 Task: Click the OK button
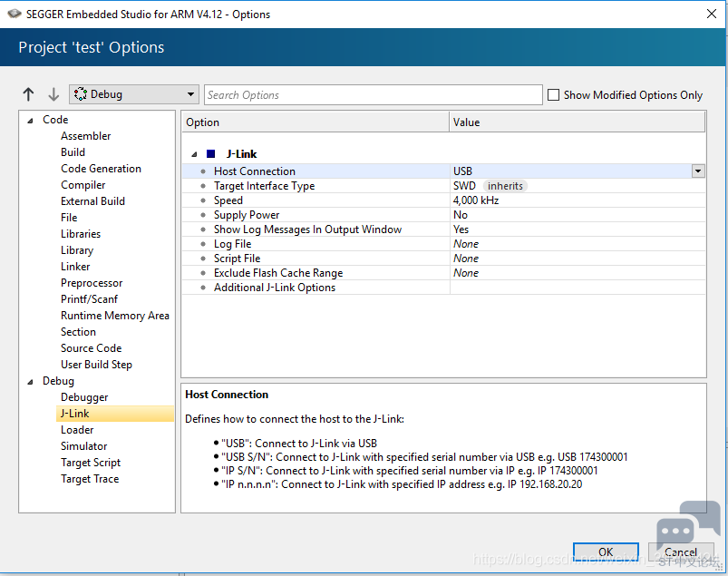click(x=606, y=552)
